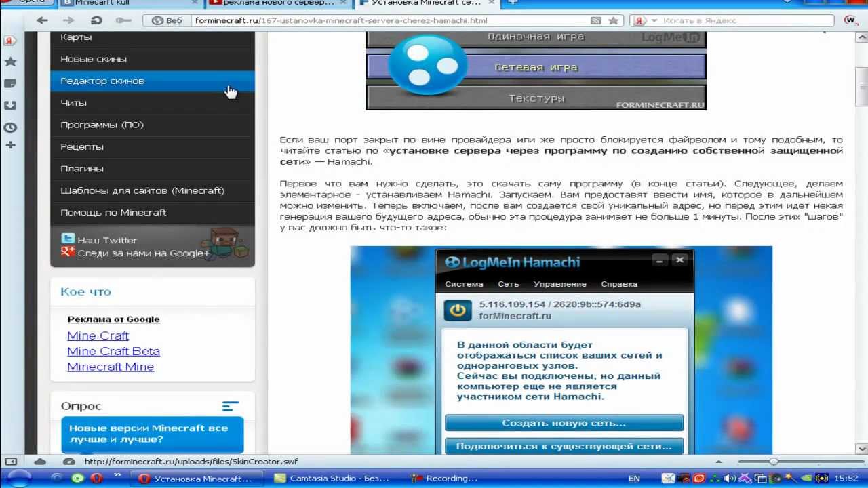The height and width of the screenshot is (488, 868).
Task: Open the Карты sidebar menu item
Action: (153, 37)
